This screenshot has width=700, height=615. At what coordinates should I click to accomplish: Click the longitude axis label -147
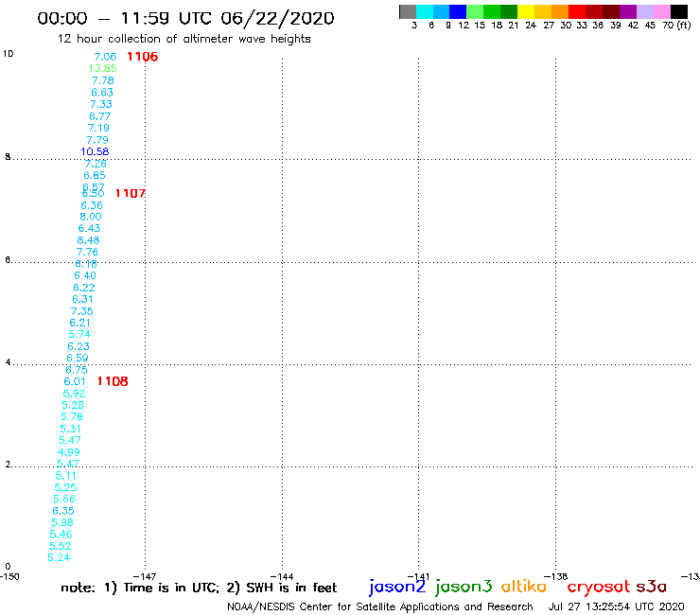[145, 576]
